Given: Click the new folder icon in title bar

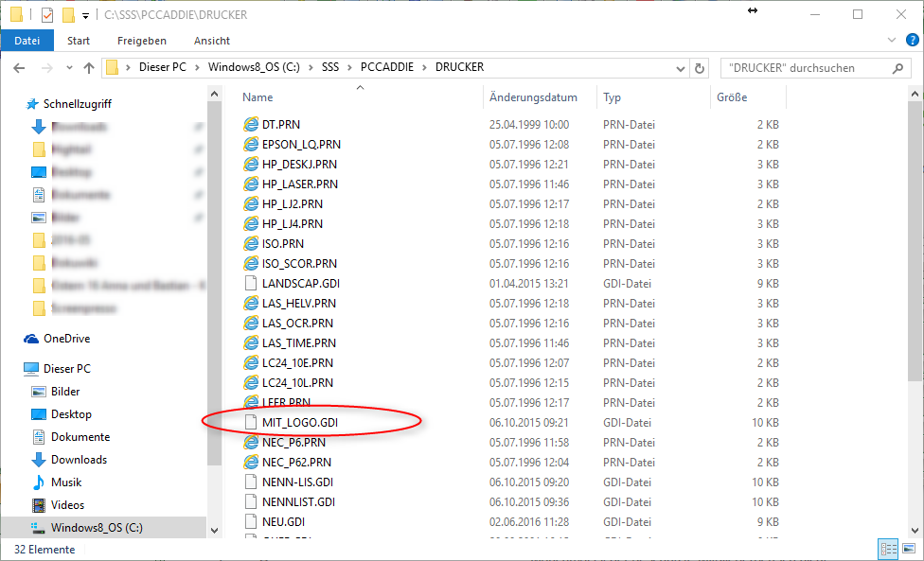Looking at the screenshot, I should point(68,15).
